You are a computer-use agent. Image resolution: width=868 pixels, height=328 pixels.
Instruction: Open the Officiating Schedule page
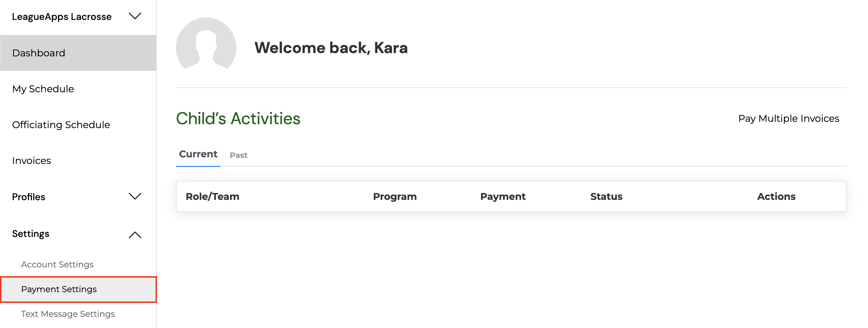point(61,125)
